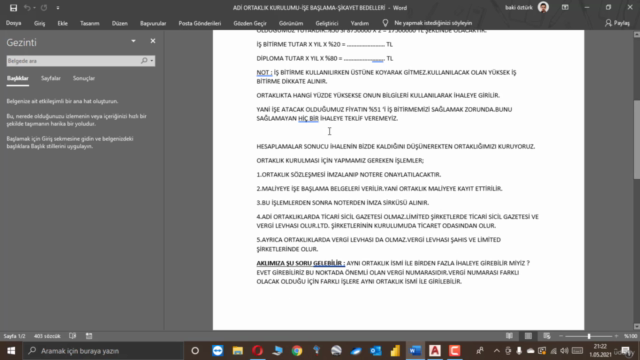Open baki öztürk account profile picture
640x360 pixels.
[543, 7]
